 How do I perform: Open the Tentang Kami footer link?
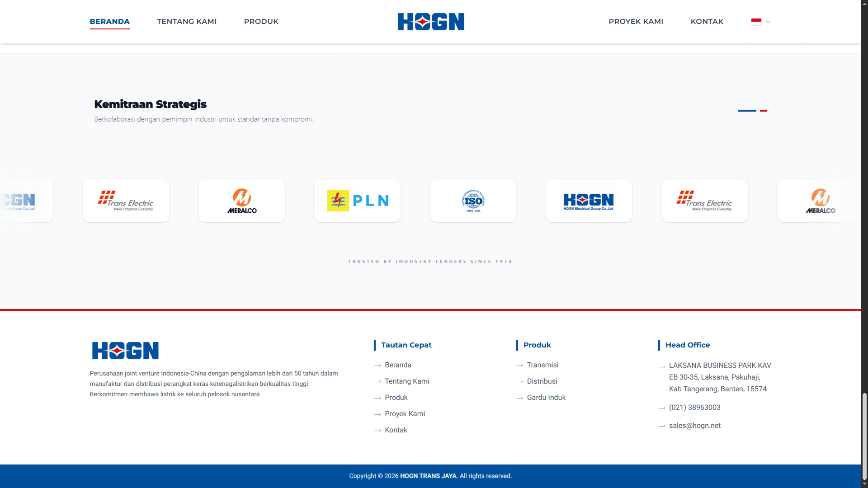[x=407, y=381]
